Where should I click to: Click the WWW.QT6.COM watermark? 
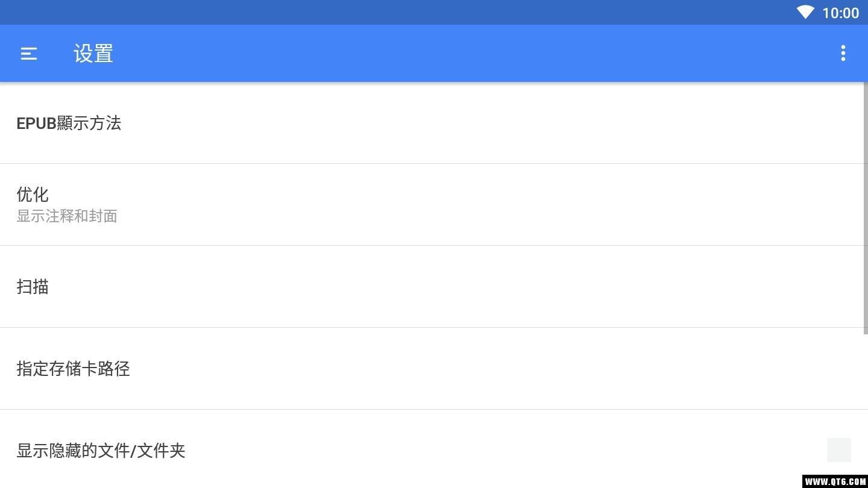coord(834,481)
